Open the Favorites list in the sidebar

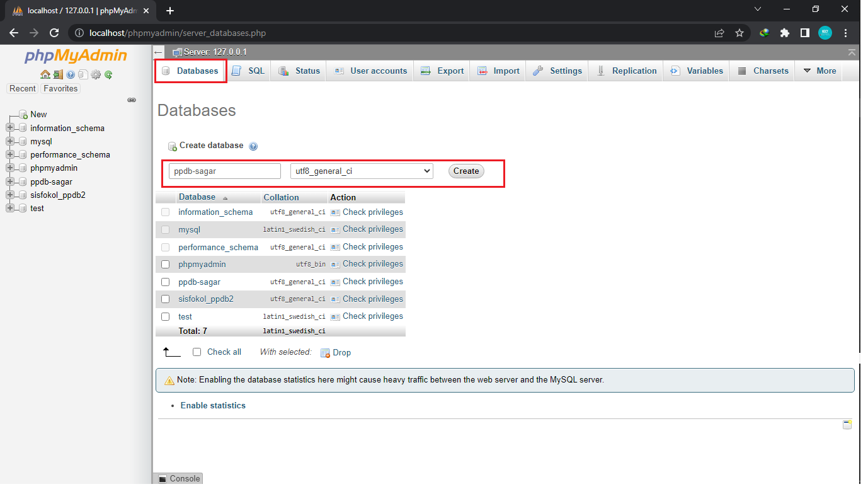pos(60,89)
